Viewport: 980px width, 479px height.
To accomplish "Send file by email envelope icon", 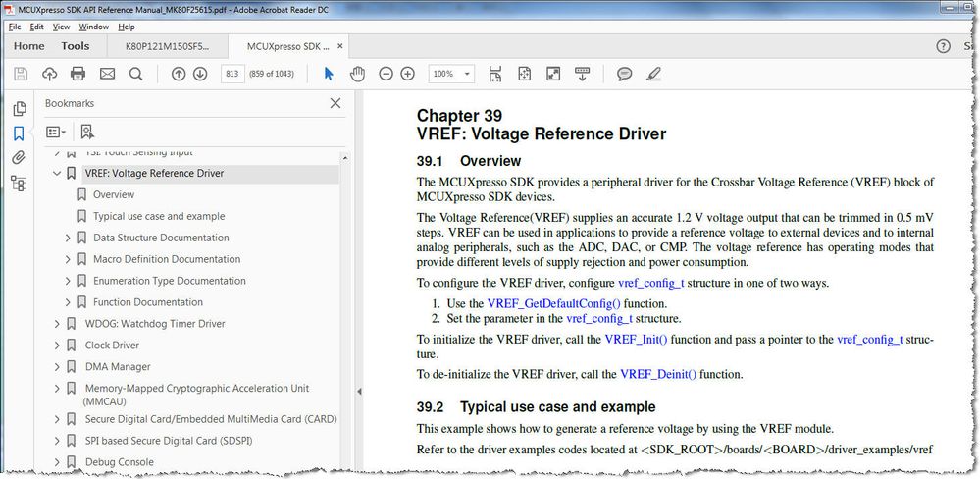I will coord(108,74).
